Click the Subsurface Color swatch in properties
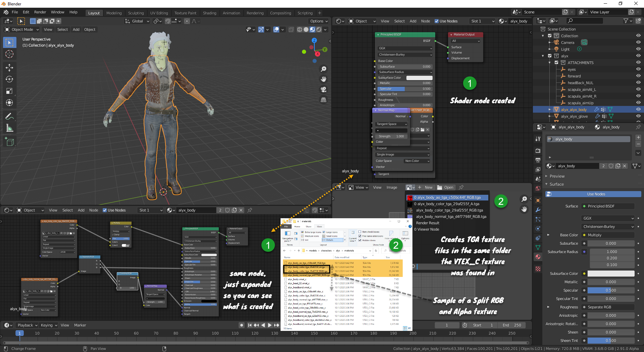 pos(611,274)
